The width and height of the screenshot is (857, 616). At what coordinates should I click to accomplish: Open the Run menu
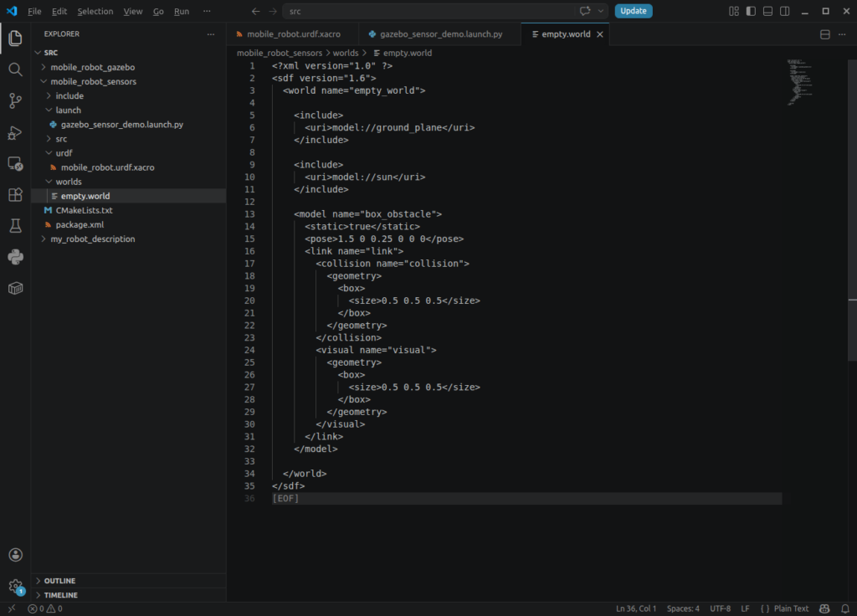pos(182,11)
